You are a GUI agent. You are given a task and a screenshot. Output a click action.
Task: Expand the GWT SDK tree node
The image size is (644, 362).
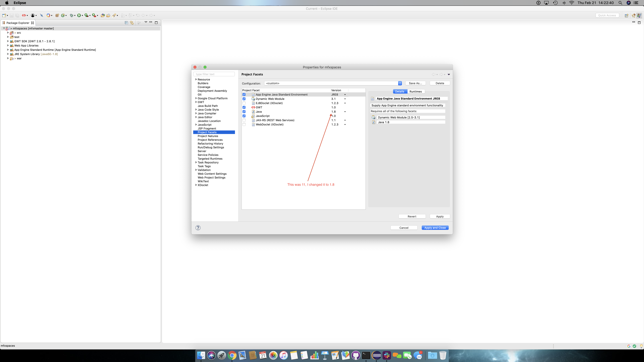pos(8,41)
